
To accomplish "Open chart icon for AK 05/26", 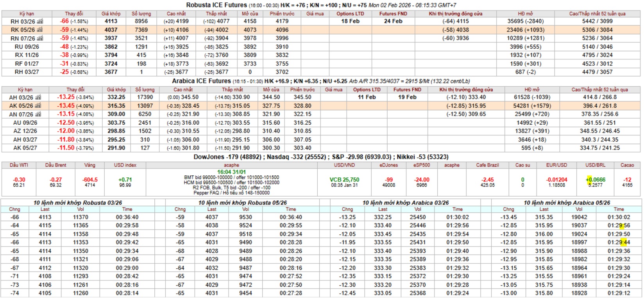I will [38, 106].
